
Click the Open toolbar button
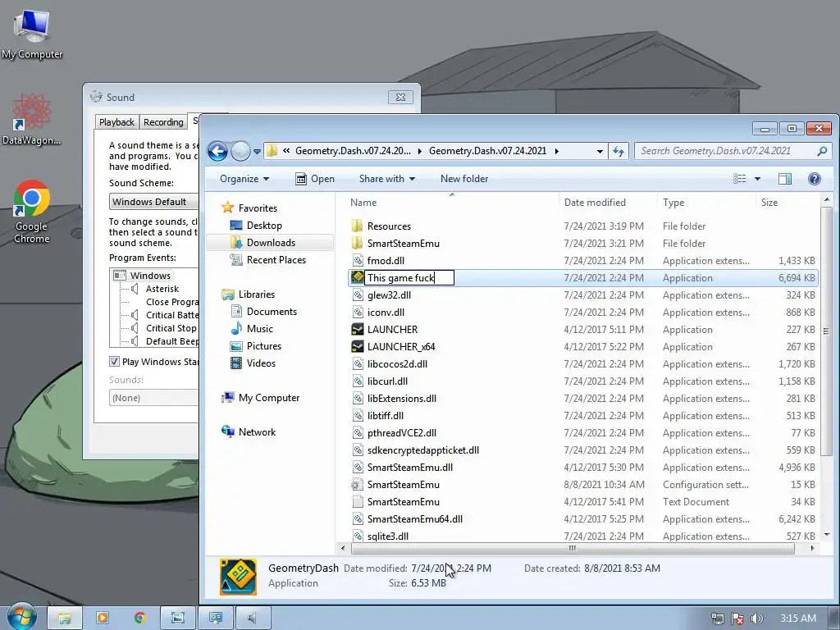coord(316,179)
